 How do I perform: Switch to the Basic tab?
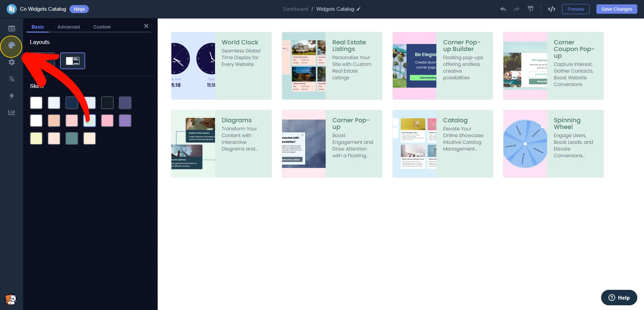[x=38, y=27]
